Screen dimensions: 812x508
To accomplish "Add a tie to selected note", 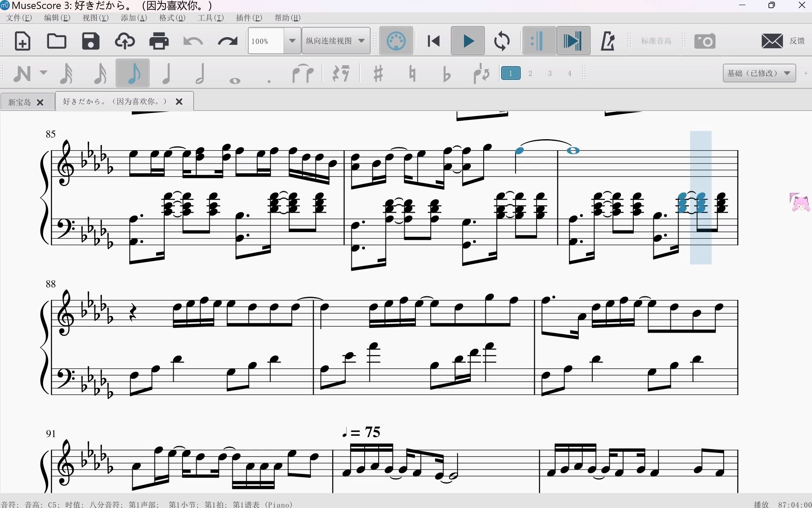I will (x=303, y=73).
